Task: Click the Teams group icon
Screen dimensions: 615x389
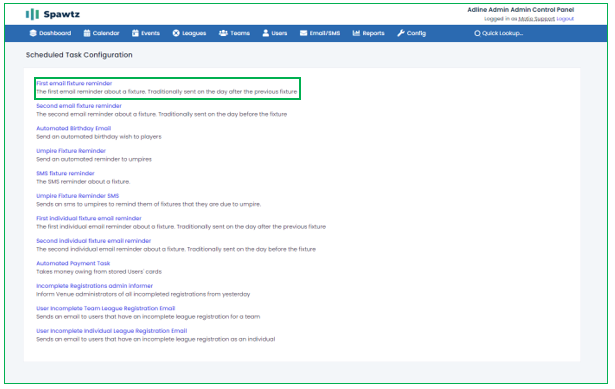Action: tap(223, 33)
